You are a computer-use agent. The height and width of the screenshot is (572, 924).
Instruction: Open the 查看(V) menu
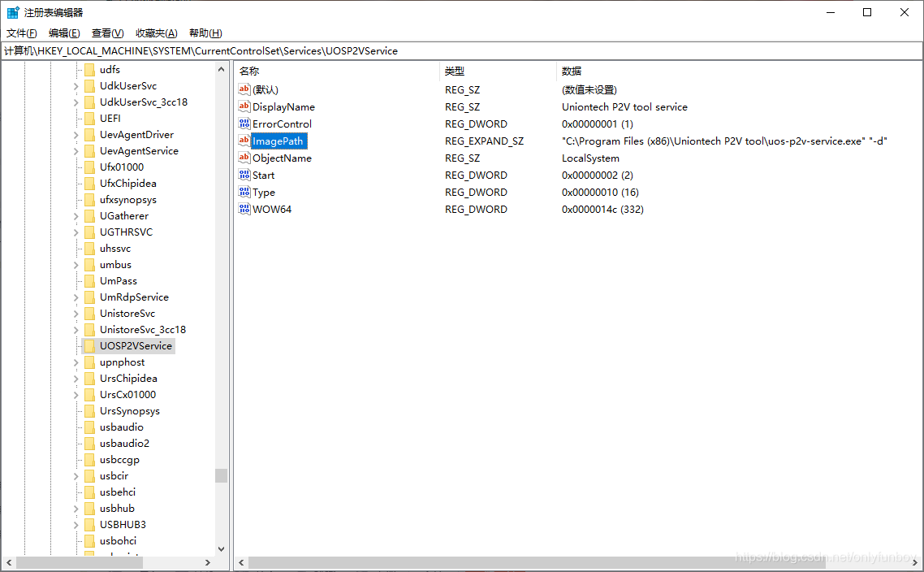[107, 33]
